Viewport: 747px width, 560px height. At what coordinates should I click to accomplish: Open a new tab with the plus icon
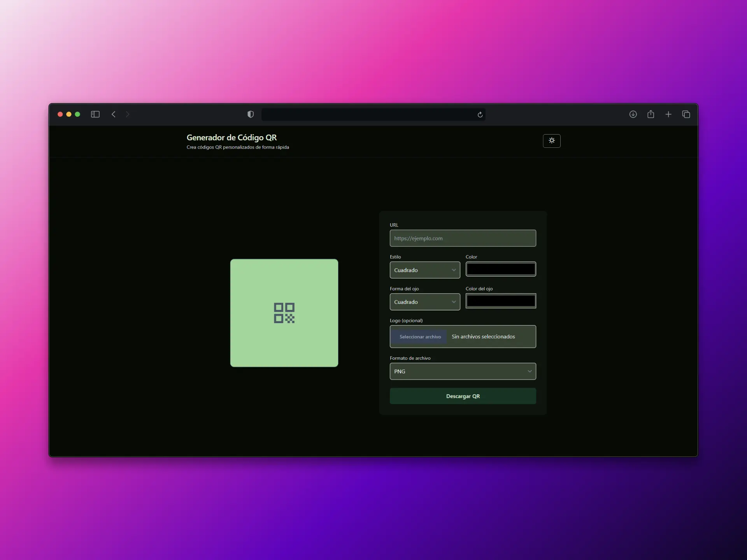[668, 114]
